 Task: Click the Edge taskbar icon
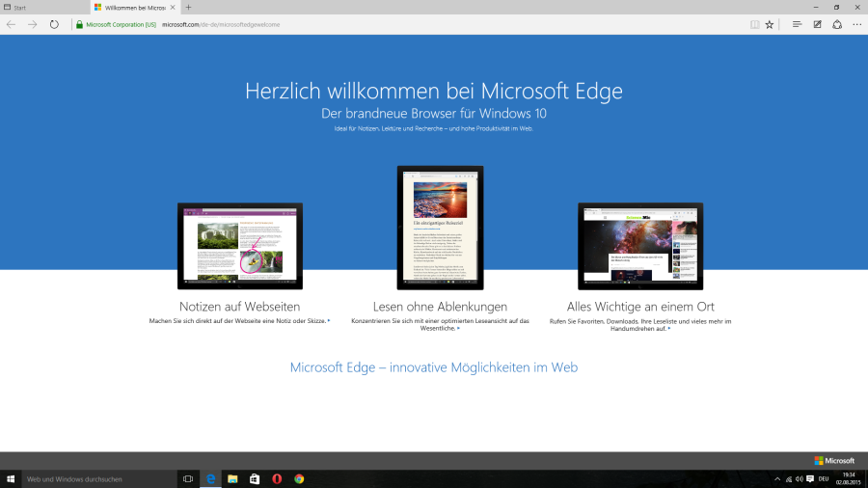point(210,479)
